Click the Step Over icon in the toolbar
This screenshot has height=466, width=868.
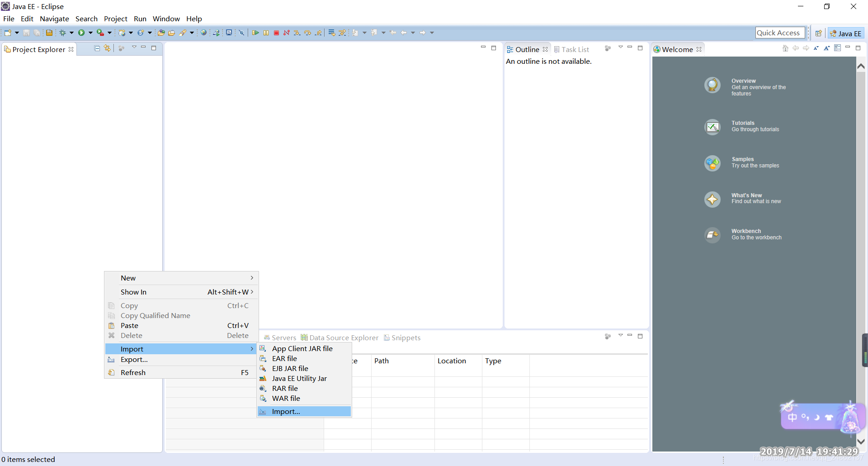[x=307, y=33]
